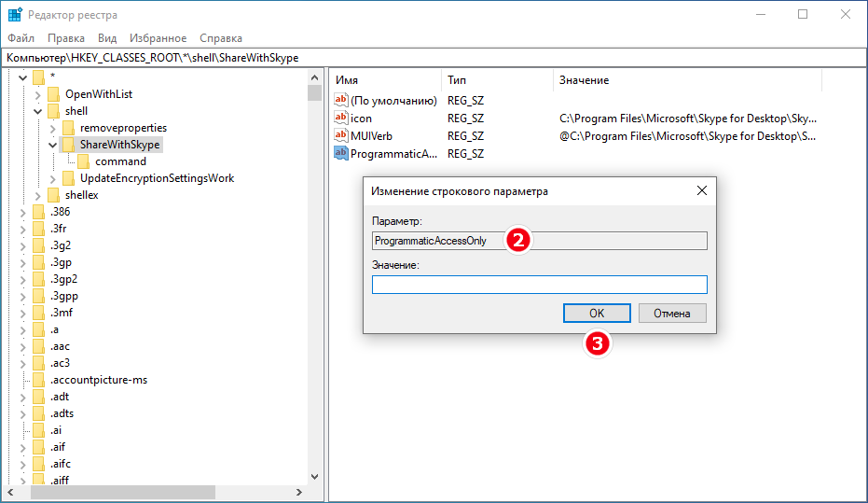
Task: Click the tree horizontal scrollbar thumb
Action: click(x=123, y=492)
